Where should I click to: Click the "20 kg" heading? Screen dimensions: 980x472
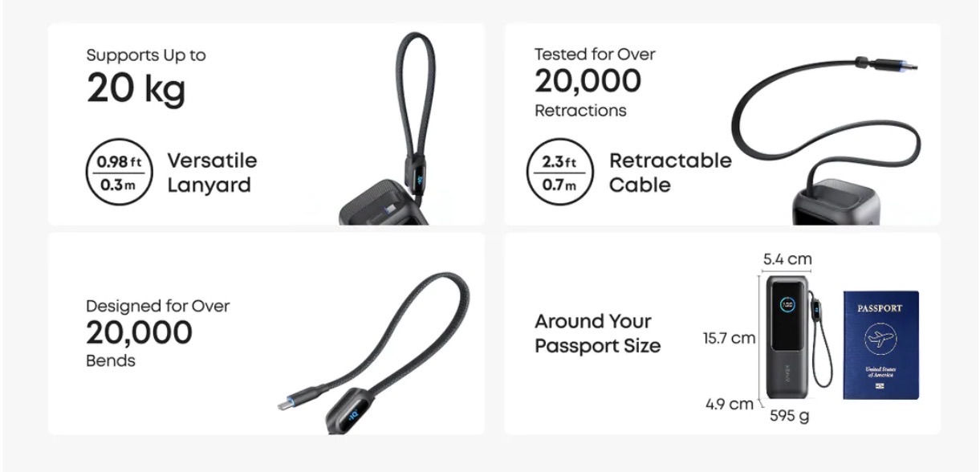click(x=136, y=88)
